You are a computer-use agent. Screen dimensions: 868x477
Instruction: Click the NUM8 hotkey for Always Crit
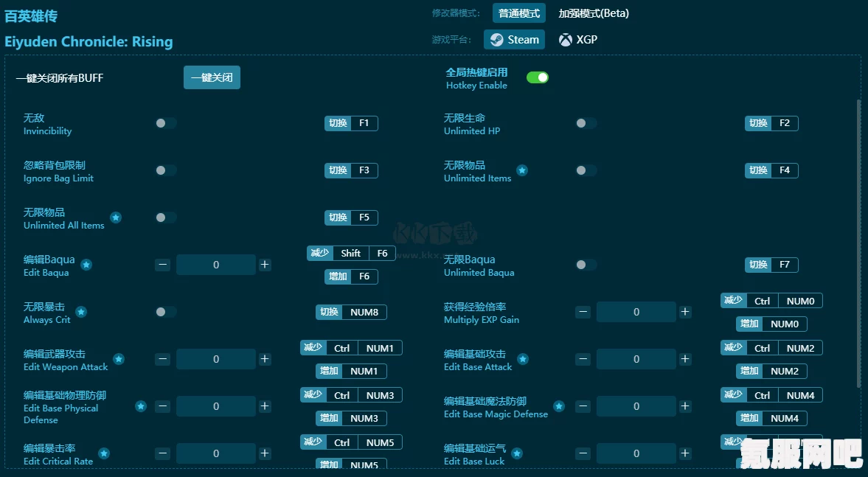point(351,312)
